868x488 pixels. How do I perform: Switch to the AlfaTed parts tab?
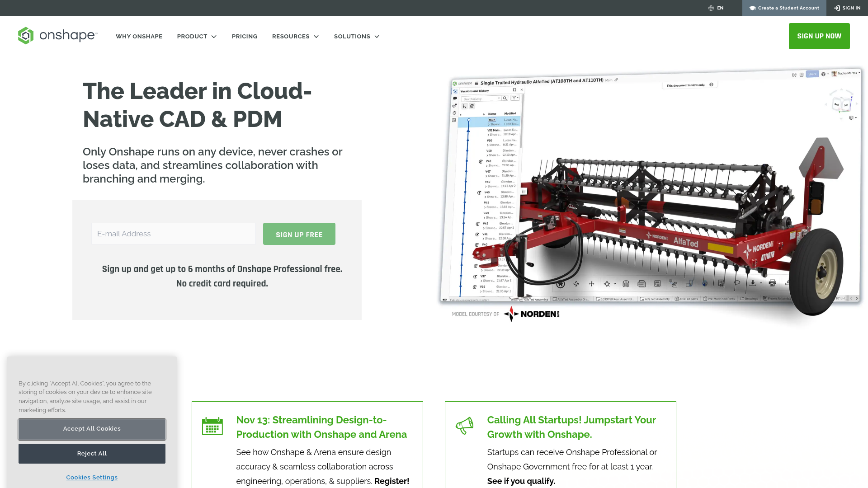pyautogui.click(x=685, y=299)
